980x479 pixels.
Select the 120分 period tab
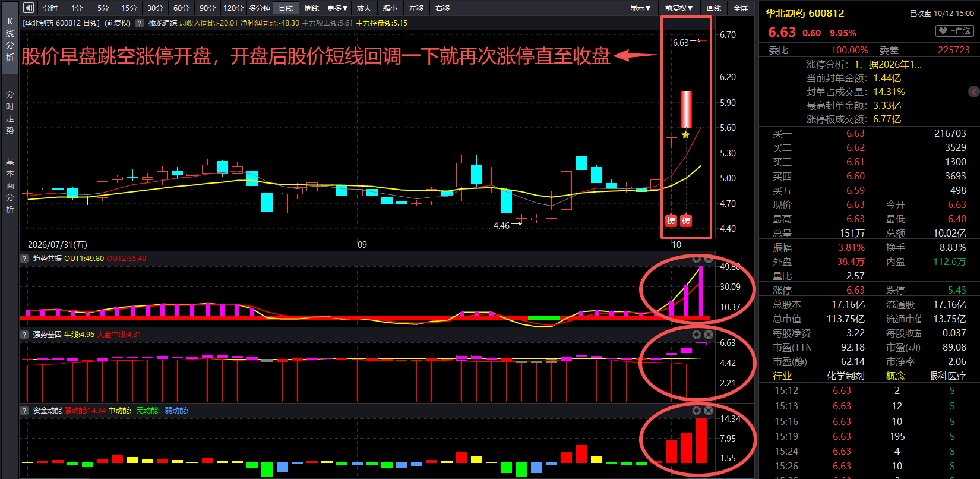[x=233, y=8]
